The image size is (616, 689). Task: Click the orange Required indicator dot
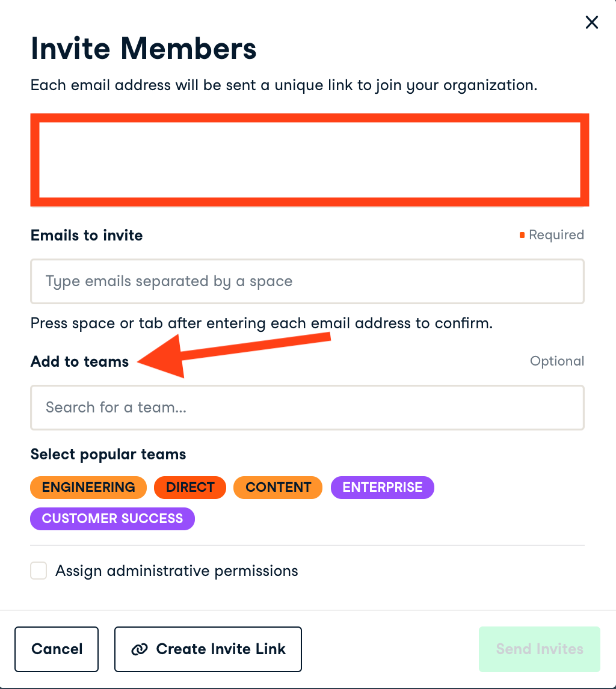(522, 235)
